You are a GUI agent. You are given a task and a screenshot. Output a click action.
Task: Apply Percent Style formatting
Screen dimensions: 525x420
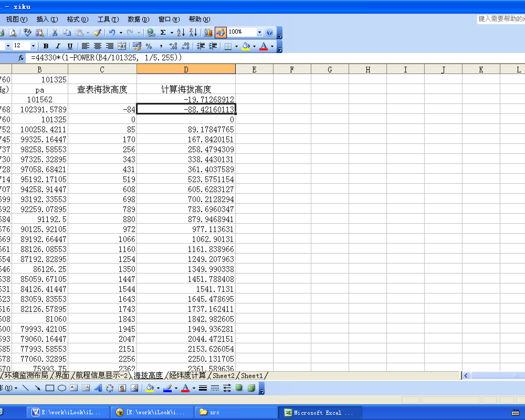click(x=149, y=46)
